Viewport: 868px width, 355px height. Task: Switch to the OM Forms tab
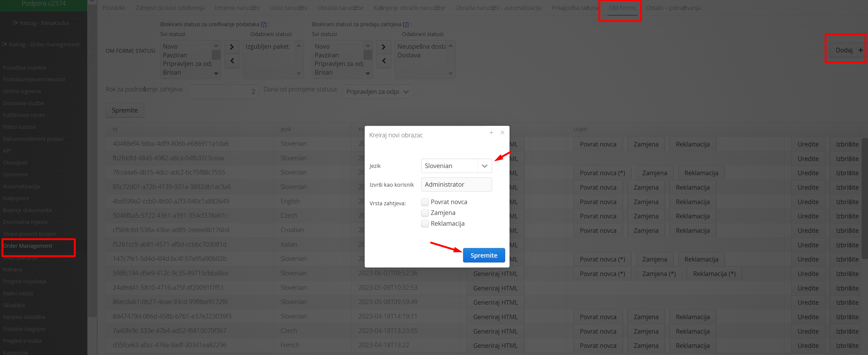click(x=622, y=8)
